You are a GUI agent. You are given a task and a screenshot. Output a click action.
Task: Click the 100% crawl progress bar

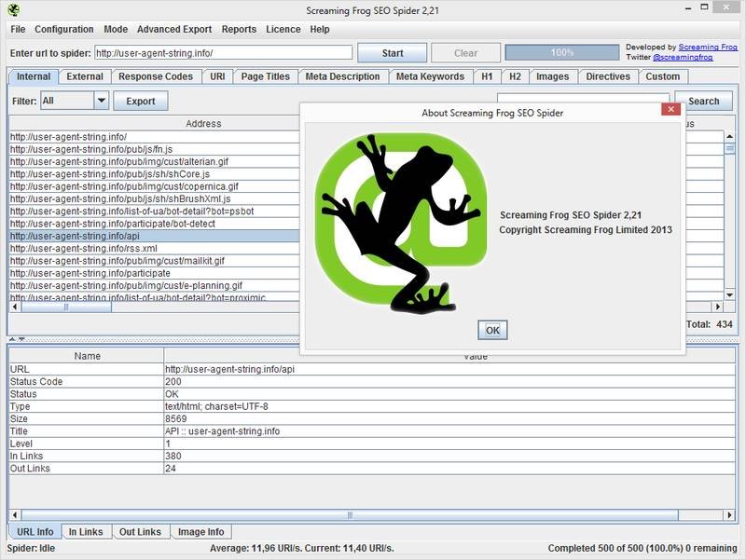(x=561, y=53)
